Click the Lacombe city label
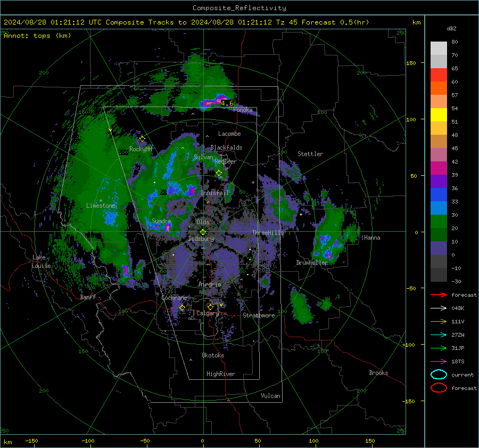The width and height of the screenshot is (479, 448). point(229,134)
